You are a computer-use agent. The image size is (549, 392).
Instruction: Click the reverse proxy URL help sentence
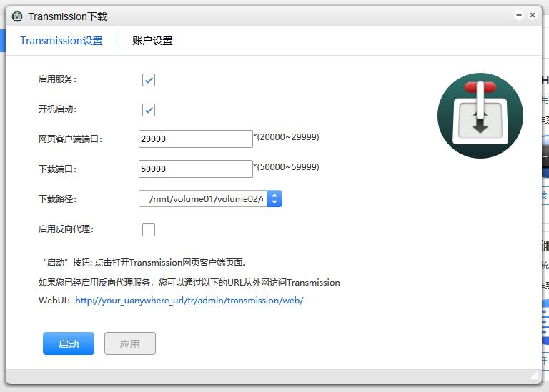pyautogui.click(x=189, y=283)
